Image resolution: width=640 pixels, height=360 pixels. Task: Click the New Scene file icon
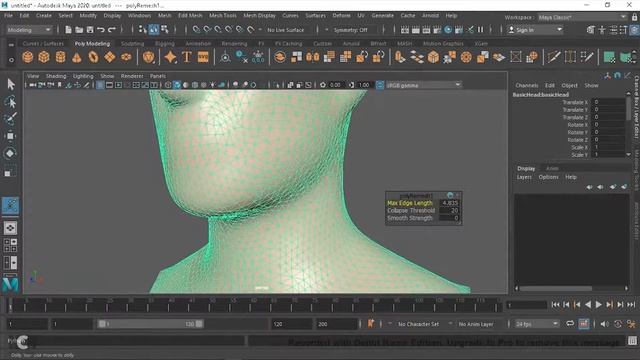point(68,30)
